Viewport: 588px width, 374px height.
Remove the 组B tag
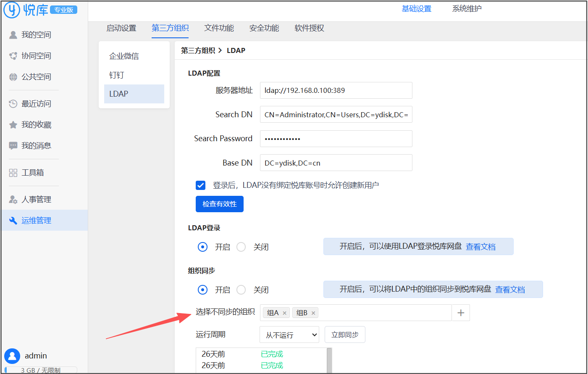click(313, 313)
